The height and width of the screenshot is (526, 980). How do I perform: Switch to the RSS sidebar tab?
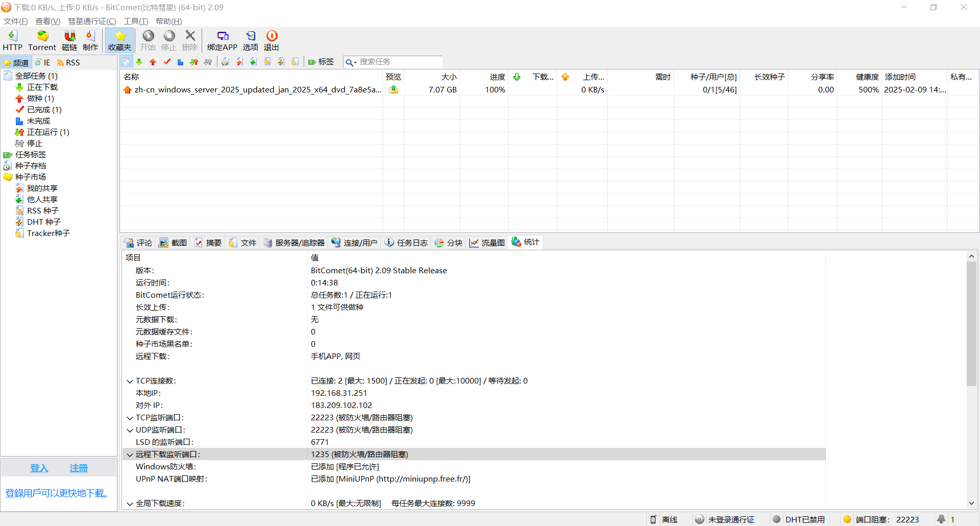[68, 62]
